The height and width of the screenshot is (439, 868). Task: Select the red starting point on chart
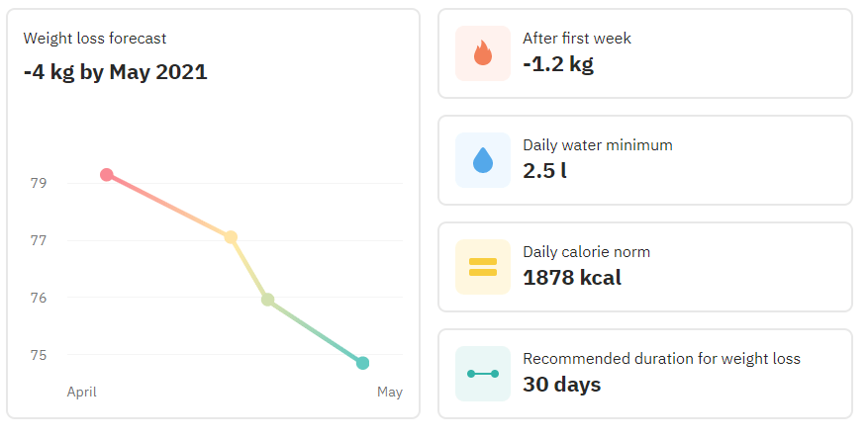[x=107, y=175]
